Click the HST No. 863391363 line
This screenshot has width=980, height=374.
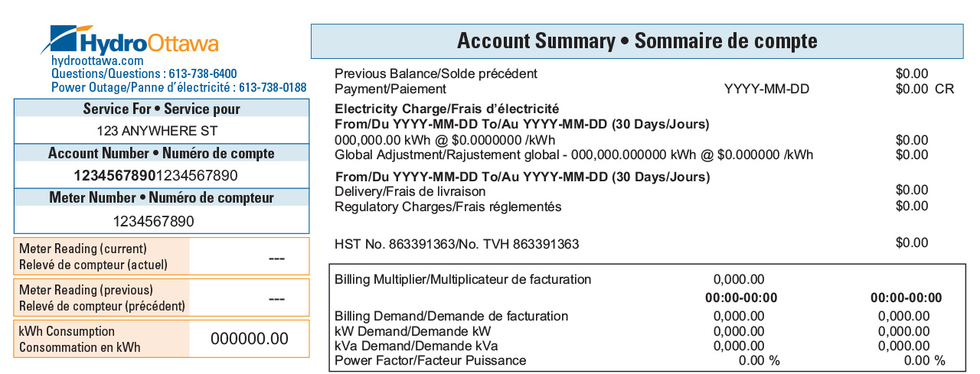coord(632,244)
